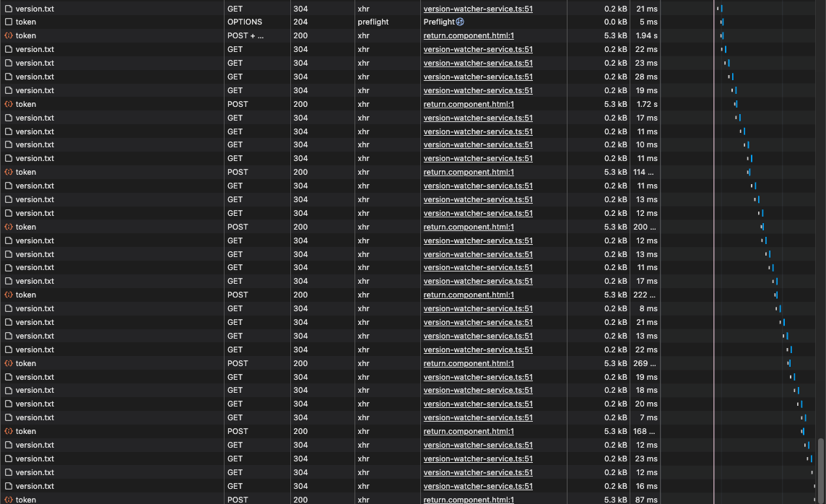Click the Preflight initiator text in OPTIONS row
The image size is (826, 504).
point(439,22)
